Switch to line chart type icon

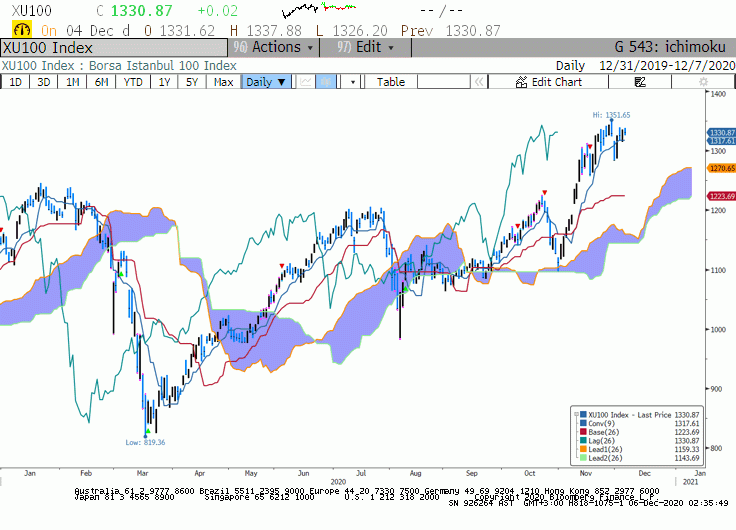pyautogui.click(x=306, y=82)
